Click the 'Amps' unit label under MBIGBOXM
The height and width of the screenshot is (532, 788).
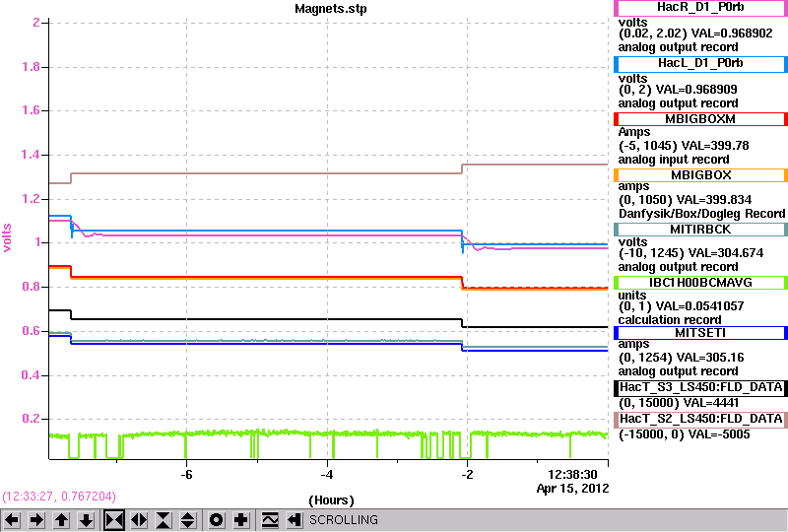point(634,132)
